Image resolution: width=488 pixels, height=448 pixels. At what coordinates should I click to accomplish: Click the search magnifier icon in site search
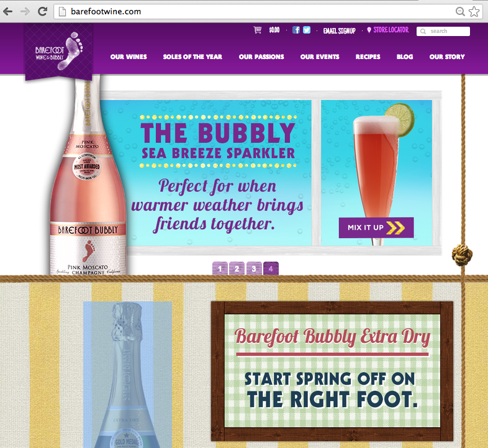423,31
